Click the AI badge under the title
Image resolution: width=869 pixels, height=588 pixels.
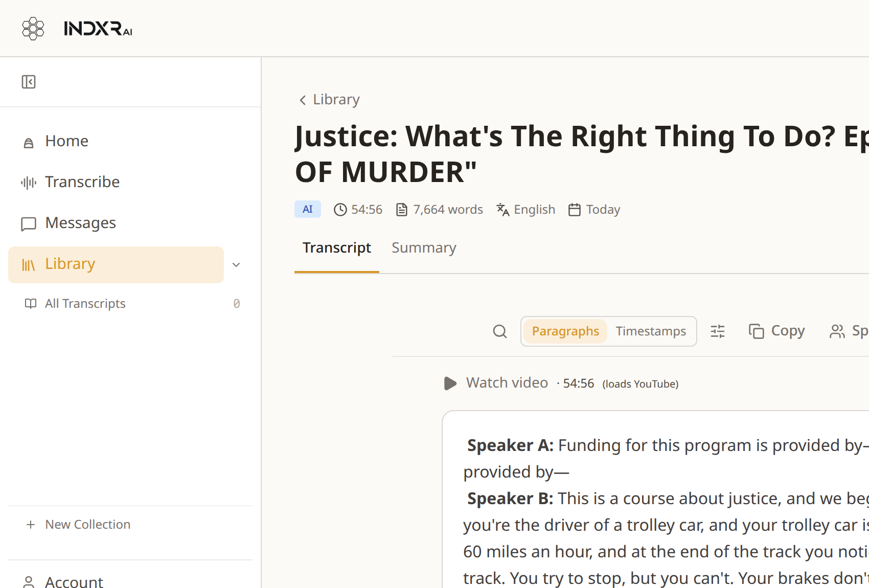click(308, 209)
